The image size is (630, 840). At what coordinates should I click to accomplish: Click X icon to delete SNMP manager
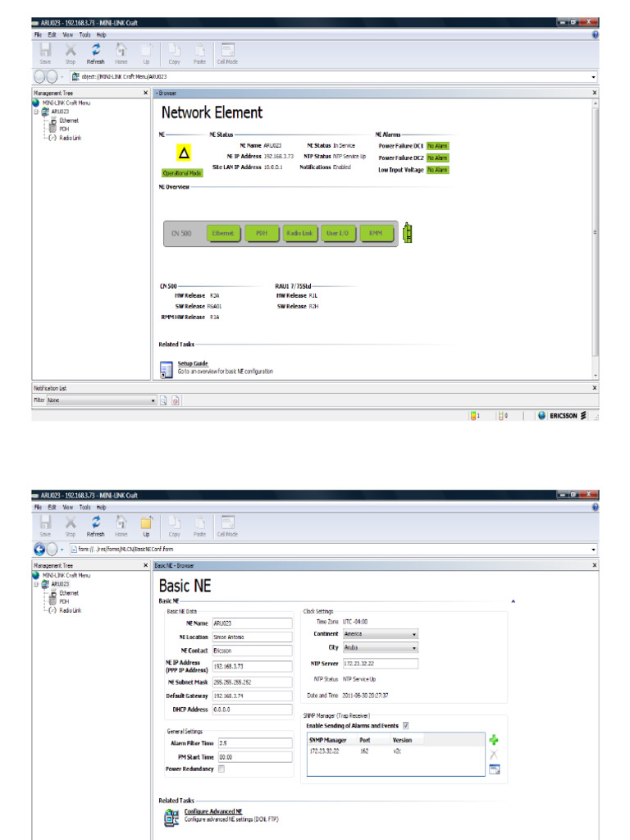pyautogui.click(x=494, y=755)
